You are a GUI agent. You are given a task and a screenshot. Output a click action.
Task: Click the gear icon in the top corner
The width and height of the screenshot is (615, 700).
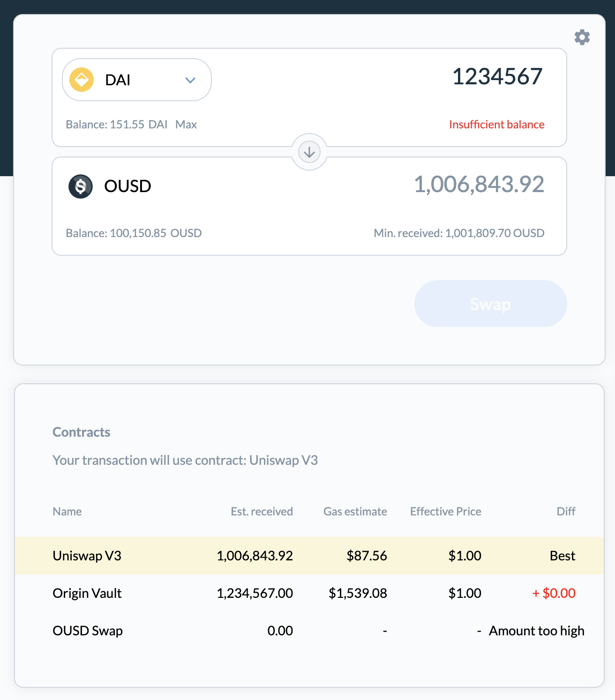click(582, 37)
